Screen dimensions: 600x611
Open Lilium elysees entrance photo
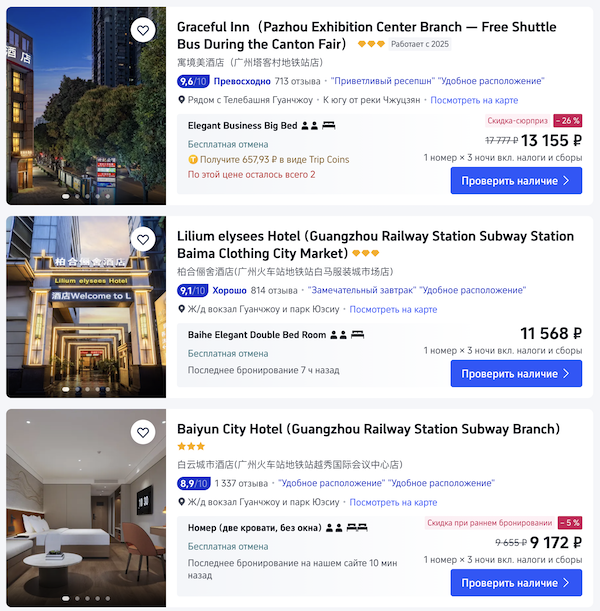click(86, 307)
